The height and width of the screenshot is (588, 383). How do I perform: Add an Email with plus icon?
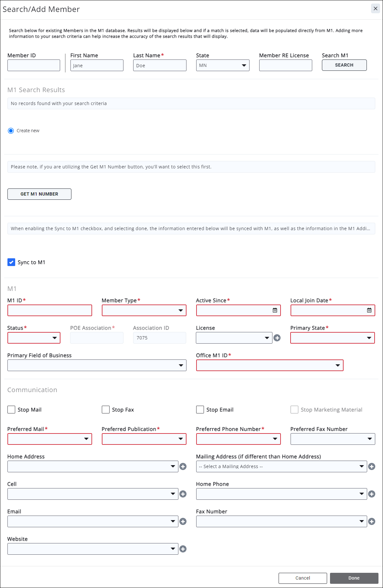(x=183, y=521)
